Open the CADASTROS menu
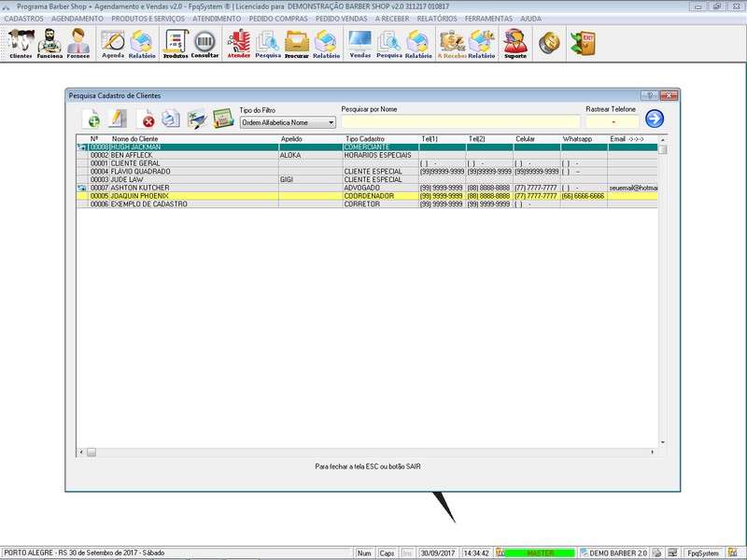Viewport: 747px width, 560px height. (x=24, y=19)
